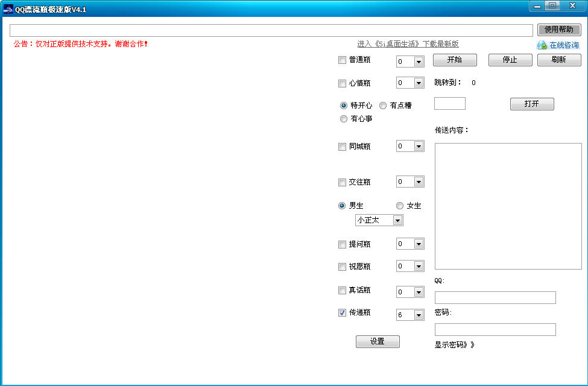Select 男生 gender radio button
This screenshot has width=588, height=386.
click(x=342, y=206)
